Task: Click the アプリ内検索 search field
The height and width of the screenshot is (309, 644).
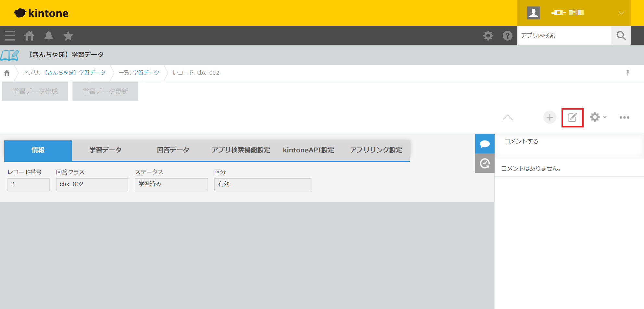Action: (x=564, y=36)
